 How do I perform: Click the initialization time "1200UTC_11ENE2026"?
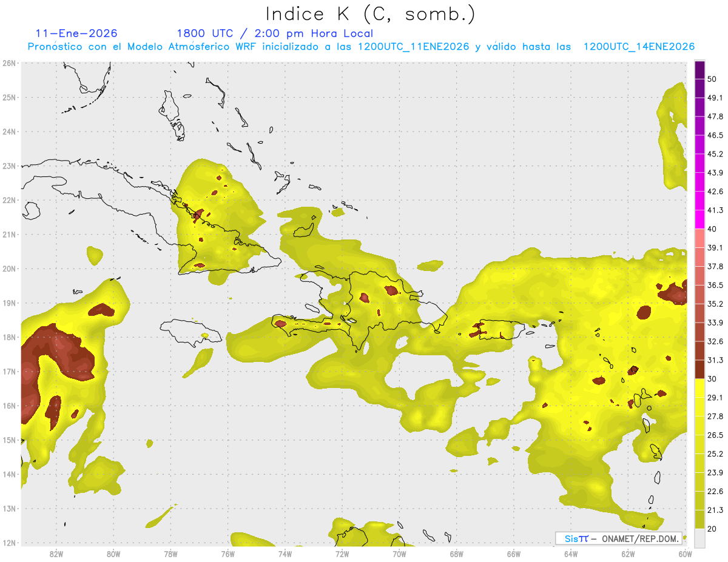[x=414, y=47]
